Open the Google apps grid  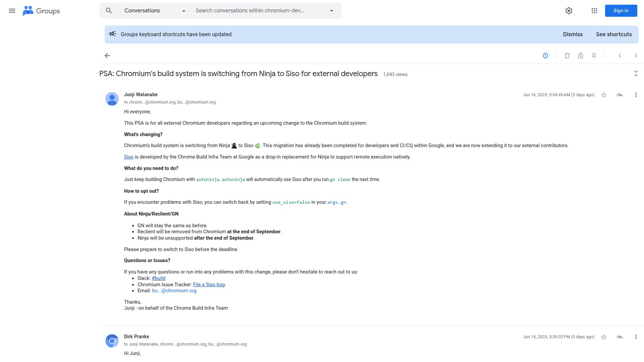tap(594, 11)
